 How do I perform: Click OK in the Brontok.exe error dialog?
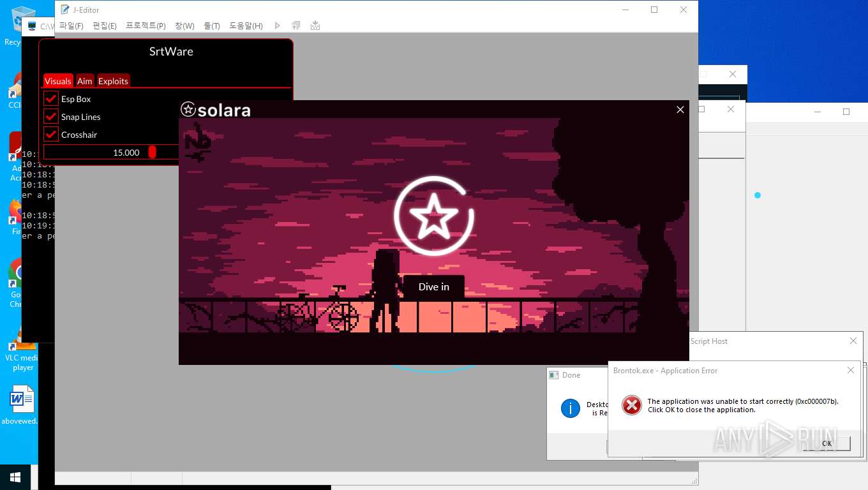point(827,443)
